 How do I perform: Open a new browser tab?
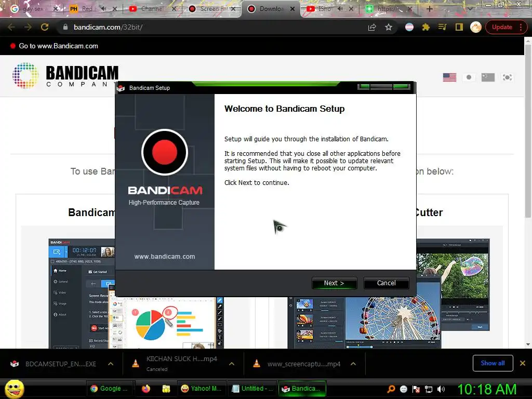click(430, 9)
